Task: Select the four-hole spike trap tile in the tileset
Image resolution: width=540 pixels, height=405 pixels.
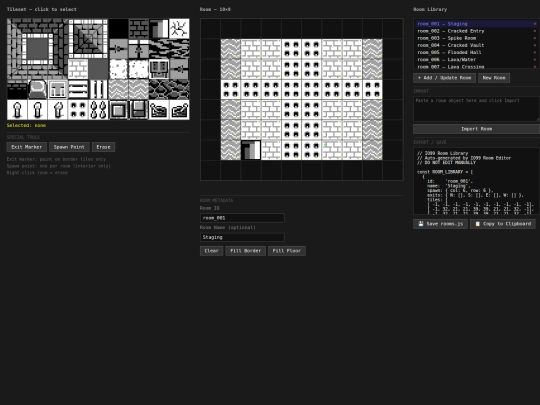Action: tap(78, 110)
